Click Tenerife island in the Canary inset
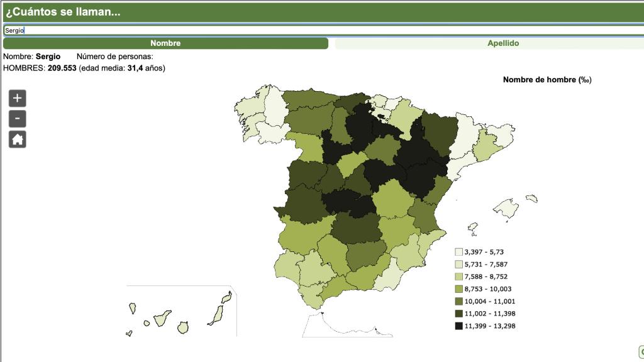 click(161, 320)
